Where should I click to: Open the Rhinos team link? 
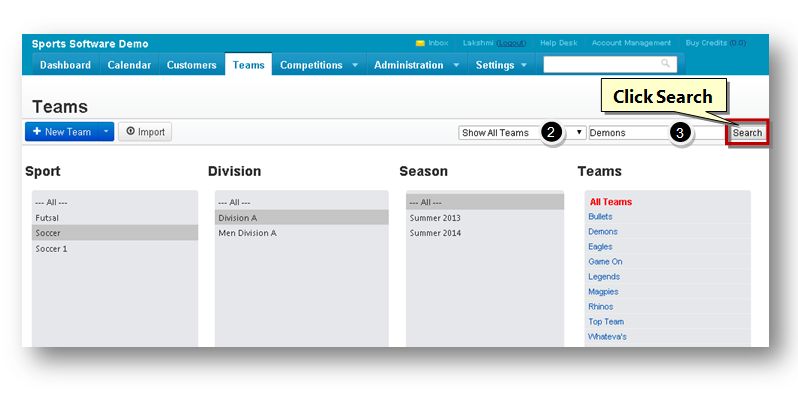pos(601,306)
